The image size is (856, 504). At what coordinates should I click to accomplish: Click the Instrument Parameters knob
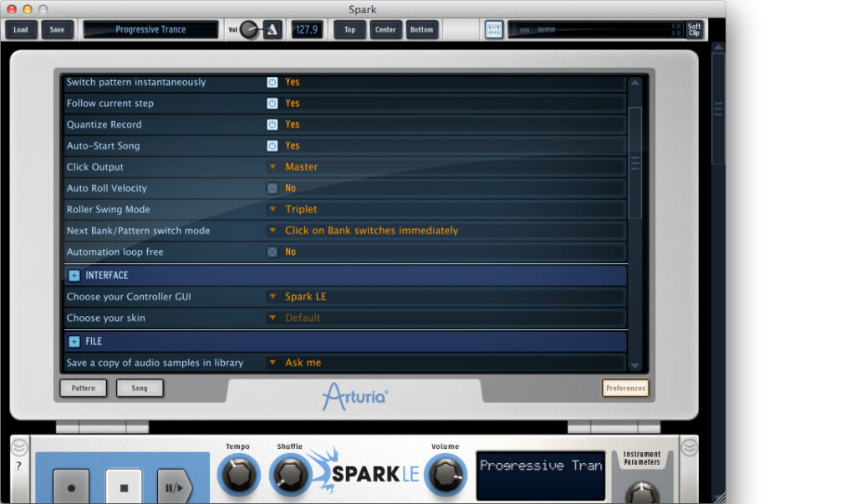pyautogui.click(x=642, y=493)
